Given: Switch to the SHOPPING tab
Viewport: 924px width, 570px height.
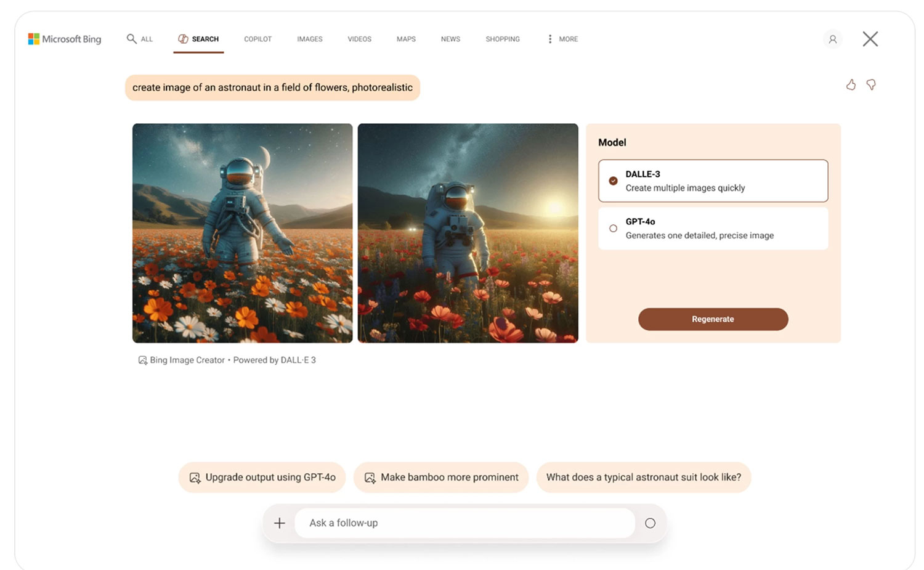Looking at the screenshot, I should pyautogui.click(x=502, y=39).
